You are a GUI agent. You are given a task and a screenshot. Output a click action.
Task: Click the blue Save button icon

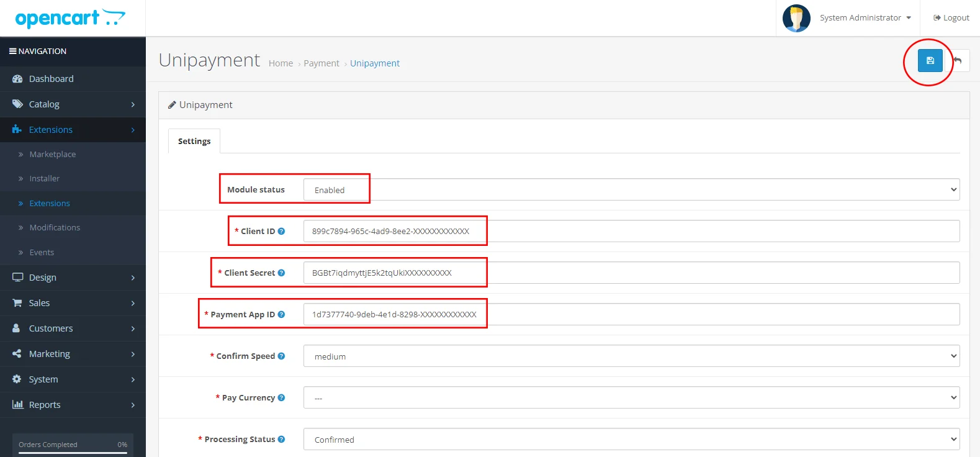point(930,60)
